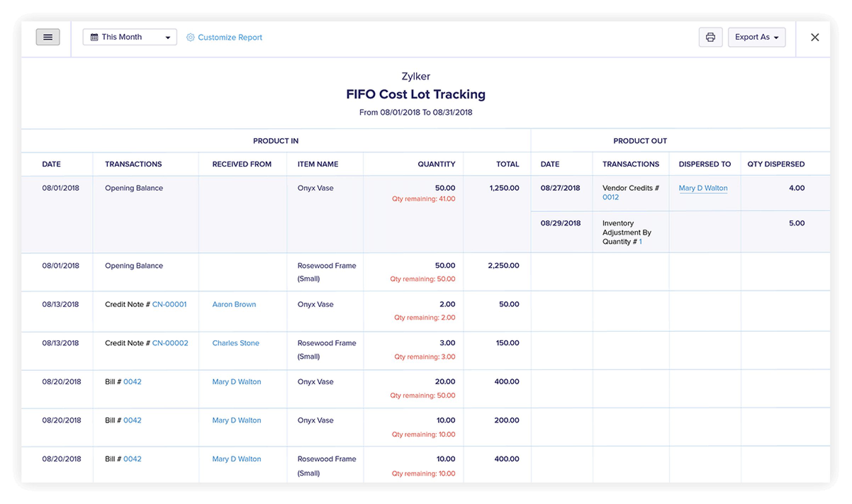Viewport: 852px width, 504px height.
Task: Click the 2,250.00 total cell
Action: pos(503,265)
